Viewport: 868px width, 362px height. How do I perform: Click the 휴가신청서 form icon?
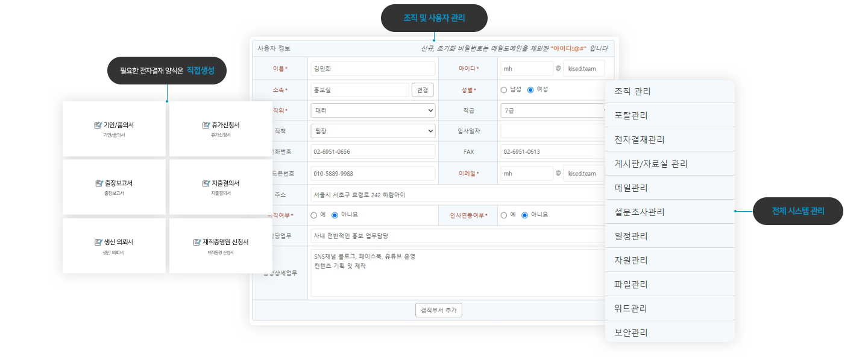point(206,125)
